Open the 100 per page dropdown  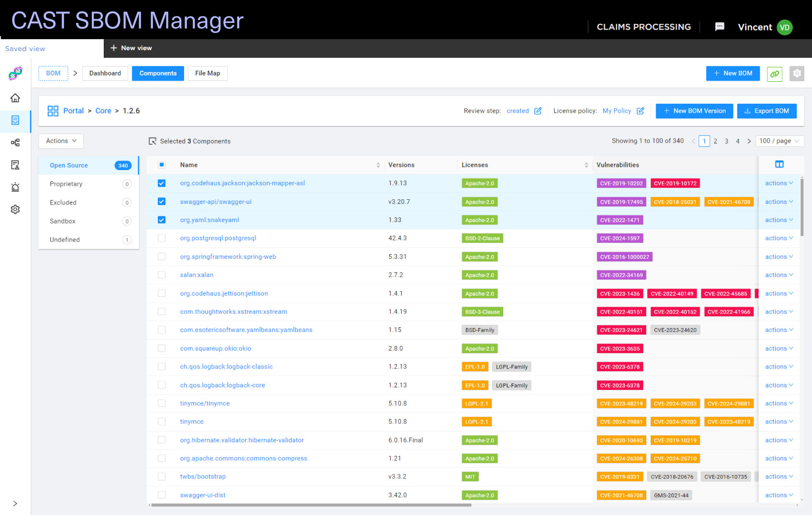click(779, 140)
